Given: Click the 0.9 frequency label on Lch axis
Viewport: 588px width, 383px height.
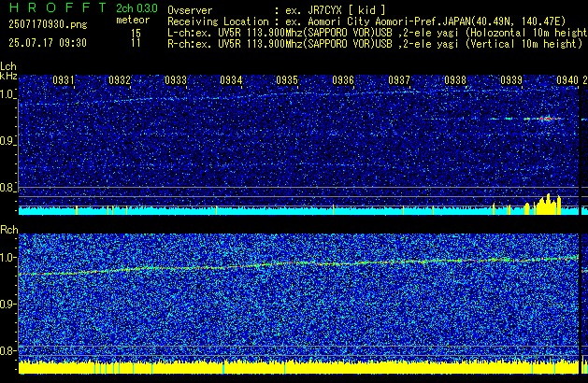Looking at the screenshot, I should (x=7, y=141).
